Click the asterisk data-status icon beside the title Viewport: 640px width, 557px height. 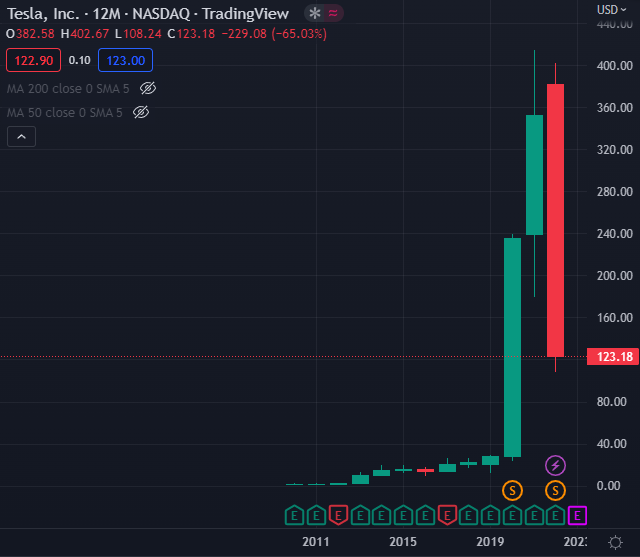click(x=315, y=13)
